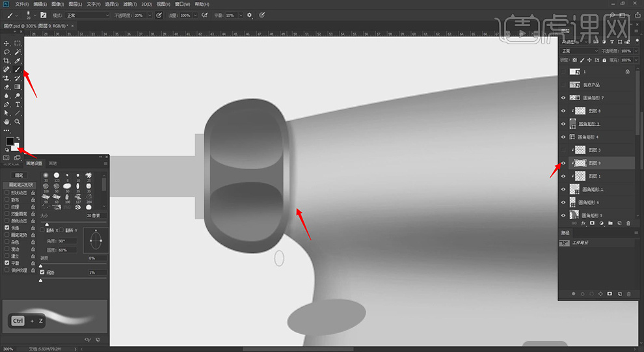The height and width of the screenshot is (352, 644).
Task: Open 编辑(E) menu
Action: click(x=40, y=4)
